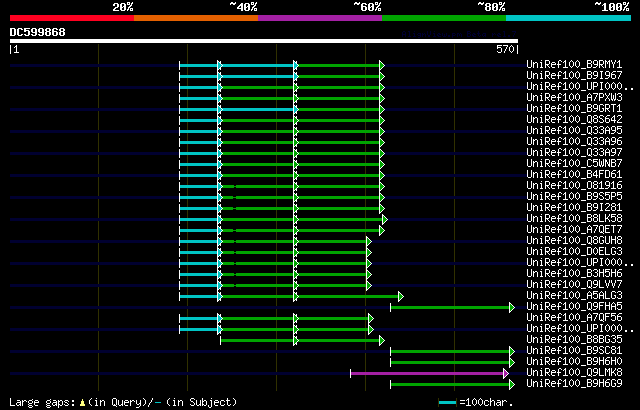
Task: Open subject UniRef100_B4FD61
Action: point(574,175)
